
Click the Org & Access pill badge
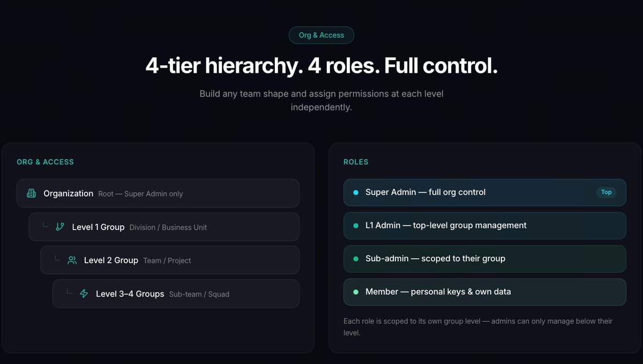(322, 35)
